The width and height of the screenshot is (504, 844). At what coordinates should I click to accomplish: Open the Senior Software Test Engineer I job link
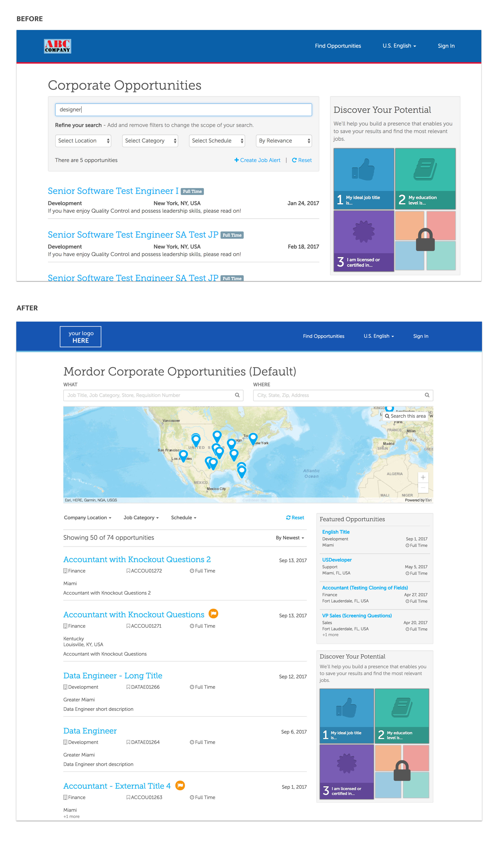(x=113, y=191)
